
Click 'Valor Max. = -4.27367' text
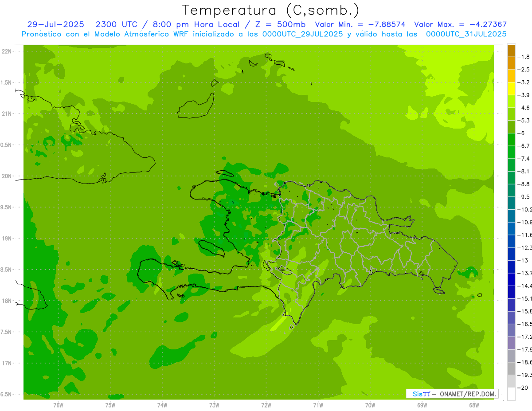460,24
